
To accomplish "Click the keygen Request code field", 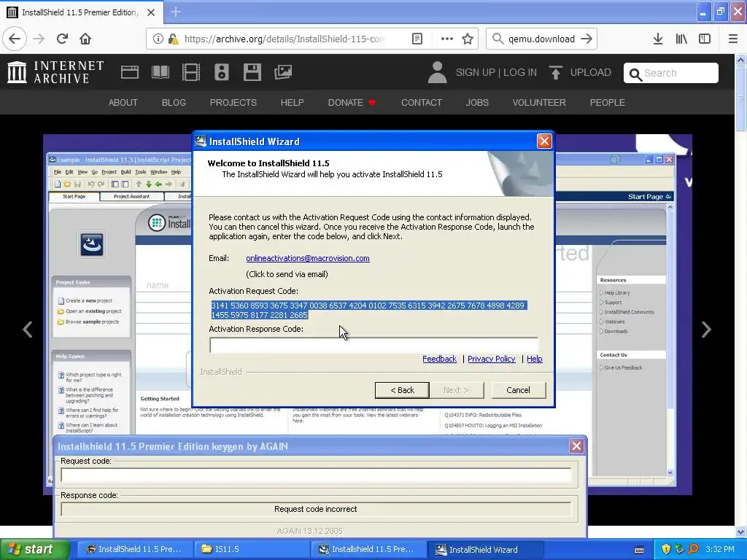I will click(x=316, y=475).
